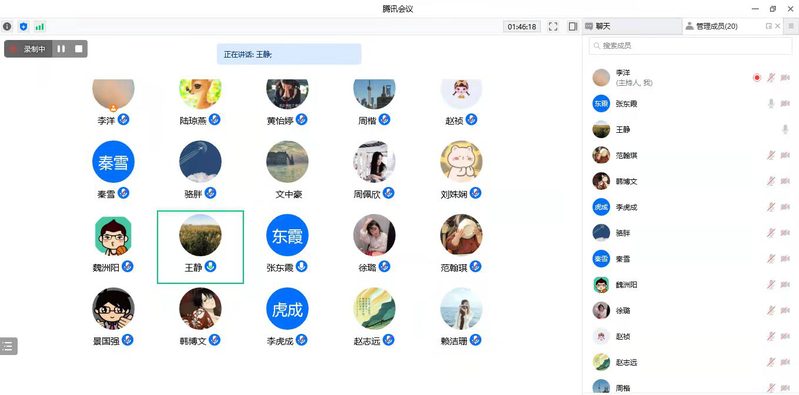Stop the recording
This screenshot has width=799, height=395.
tap(78, 49)
